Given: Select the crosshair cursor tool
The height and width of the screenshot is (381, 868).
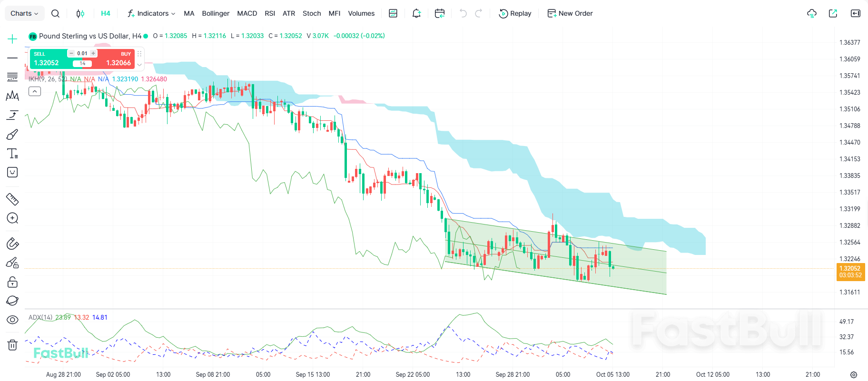Looking at the screenshot, I should tap(12, 39).
